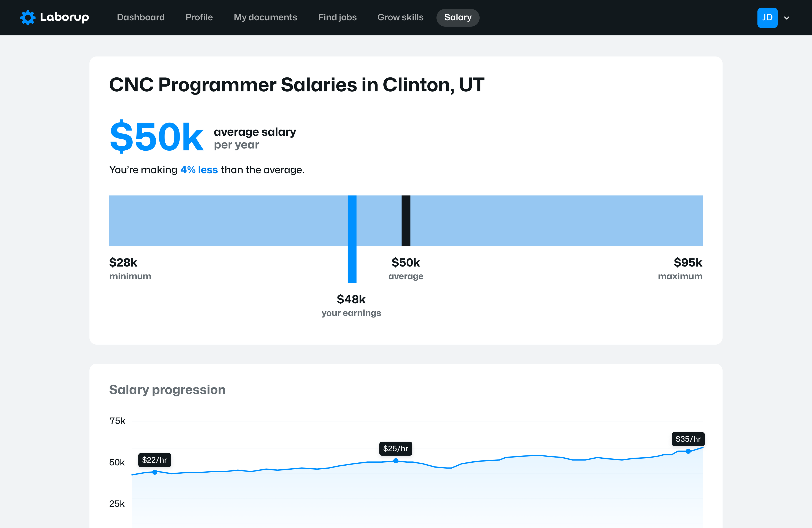Open the JD user avatar
Screen dimensions: 812x528
pos(767,17)
